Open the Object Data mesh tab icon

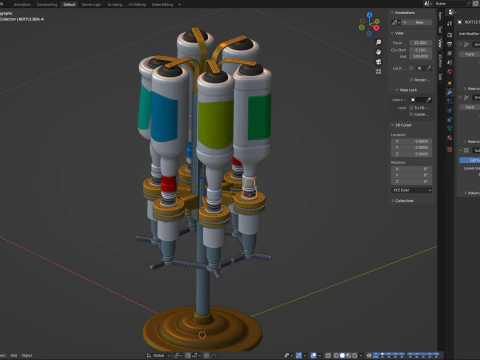(x=450, y=128)
